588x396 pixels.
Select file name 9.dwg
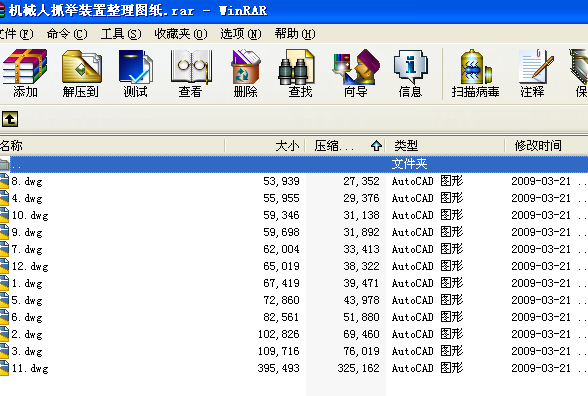pos(27,232)
